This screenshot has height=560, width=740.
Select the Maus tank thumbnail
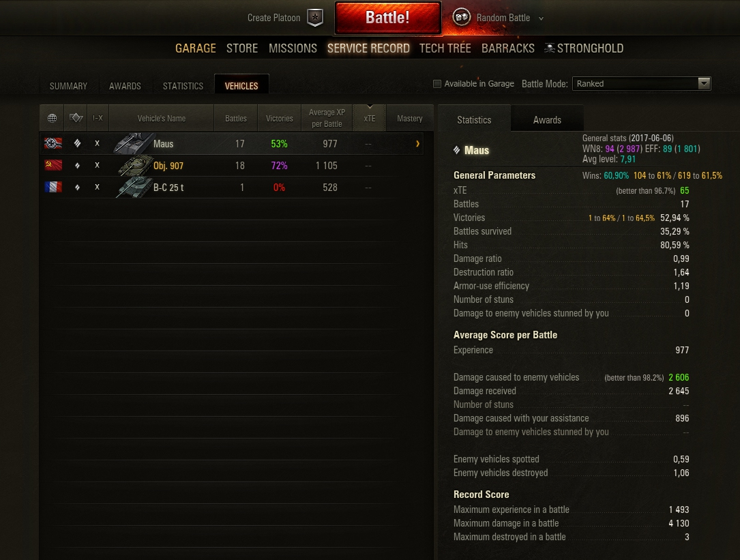click(132, 143)
